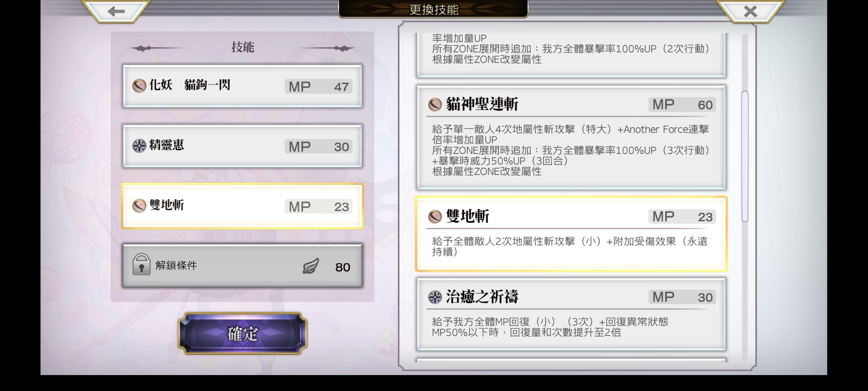Click the padlock icon on locked slot

pyautogui.click(x=141, y=264)
